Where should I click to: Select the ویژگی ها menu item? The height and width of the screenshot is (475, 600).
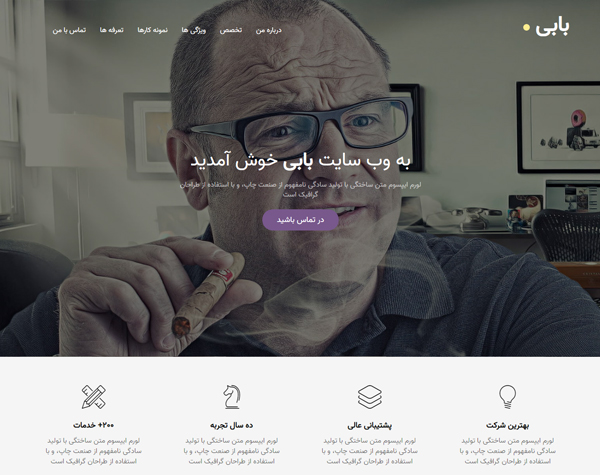coord(194,30)
